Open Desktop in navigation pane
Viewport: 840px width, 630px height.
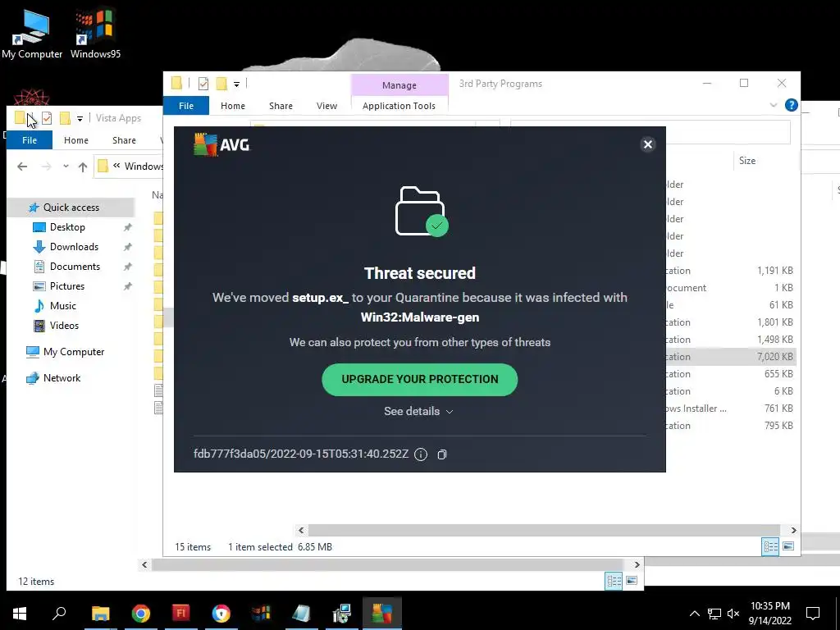point(67,227)
